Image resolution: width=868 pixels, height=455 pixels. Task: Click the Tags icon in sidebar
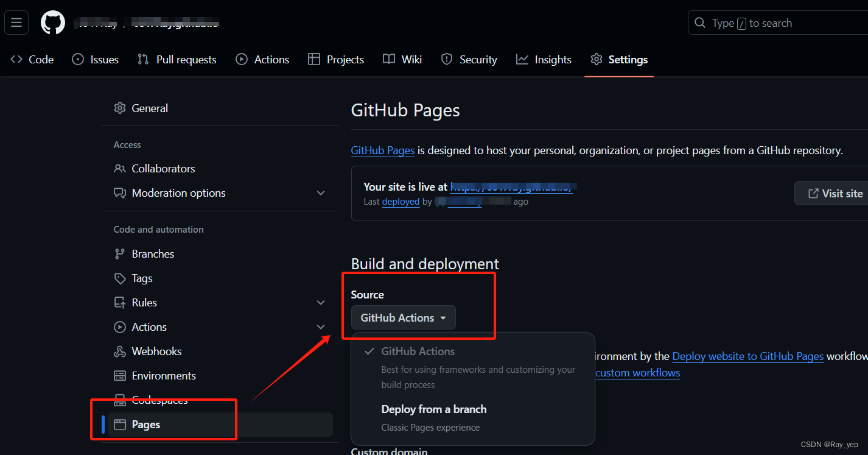pyautogui.click(x=120, y=278)
